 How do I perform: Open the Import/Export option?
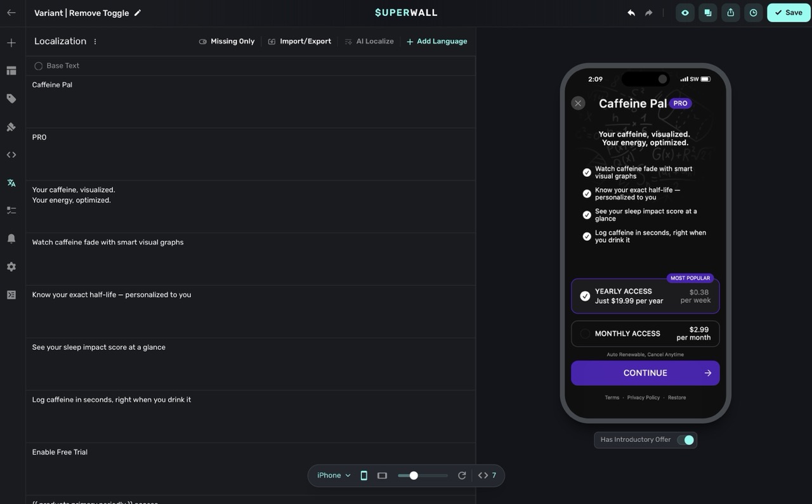coord(299,41)
